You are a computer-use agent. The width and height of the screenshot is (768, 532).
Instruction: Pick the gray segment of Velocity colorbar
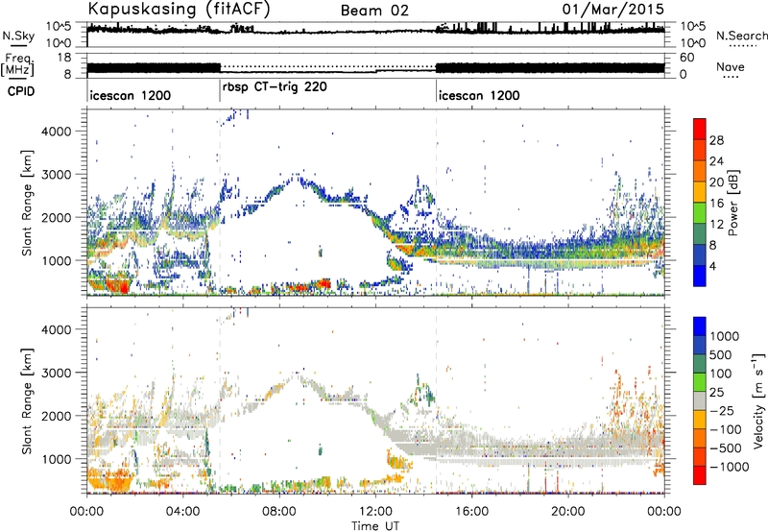click(700, 400)
